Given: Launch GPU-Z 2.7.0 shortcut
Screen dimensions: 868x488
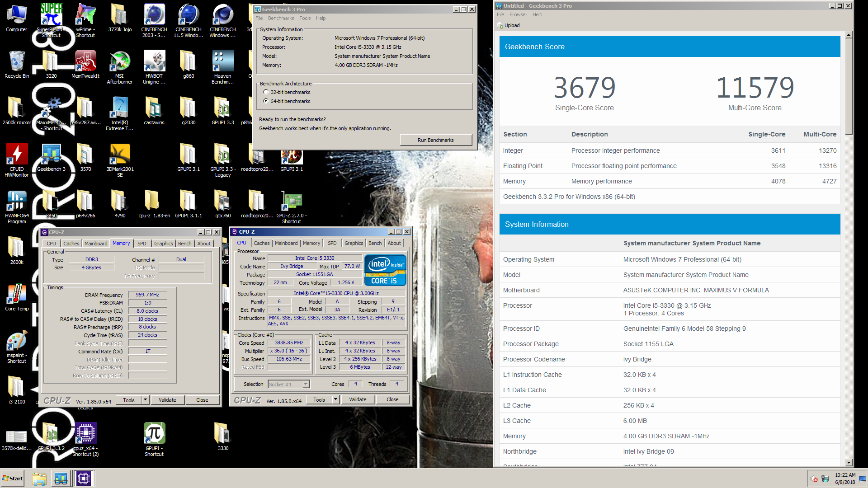Looking at the screenshot, I should (x=292, y=206).
